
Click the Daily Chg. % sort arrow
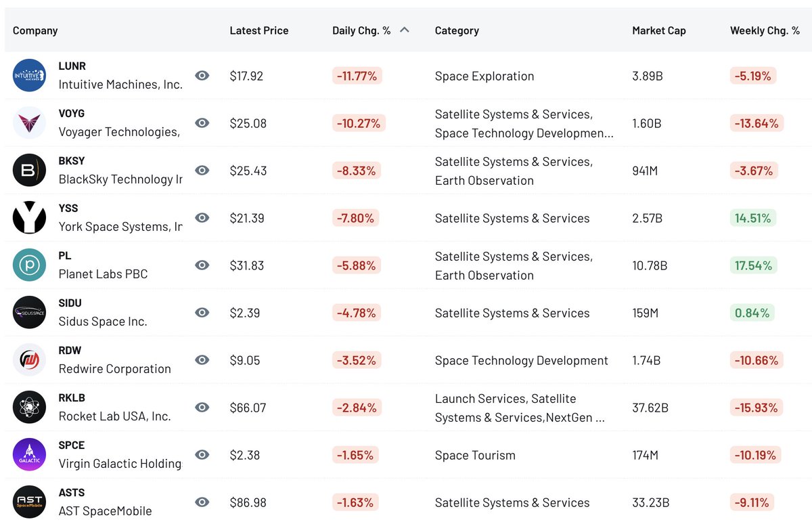point(404,29)
